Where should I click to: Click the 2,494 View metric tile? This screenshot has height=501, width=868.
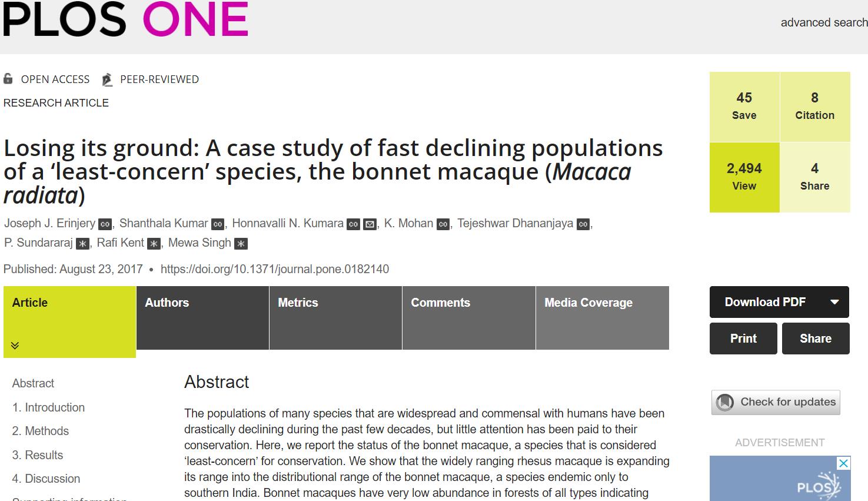click(x=744, y=177)
